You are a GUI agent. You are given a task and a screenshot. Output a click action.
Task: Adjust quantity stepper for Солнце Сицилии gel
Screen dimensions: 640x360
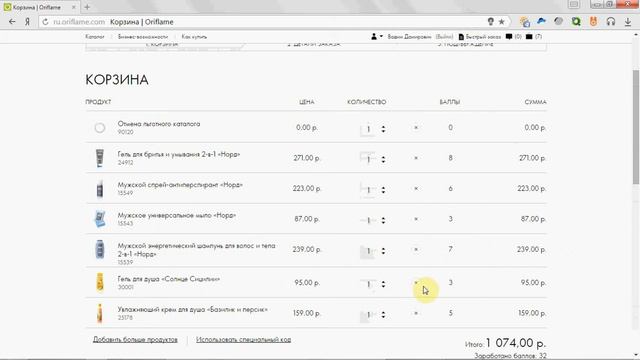[x=383, y=284]
